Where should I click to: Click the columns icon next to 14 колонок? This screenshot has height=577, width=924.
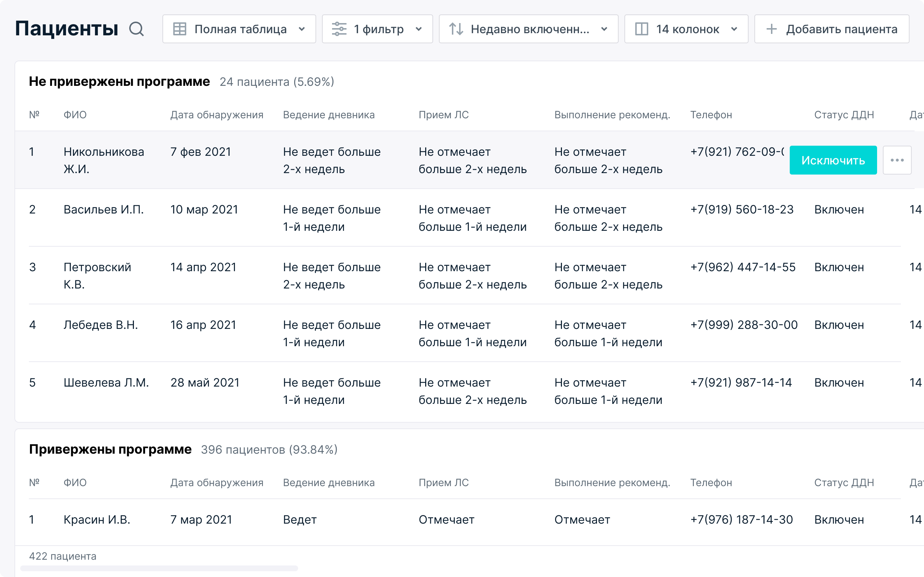pos(641,29)
